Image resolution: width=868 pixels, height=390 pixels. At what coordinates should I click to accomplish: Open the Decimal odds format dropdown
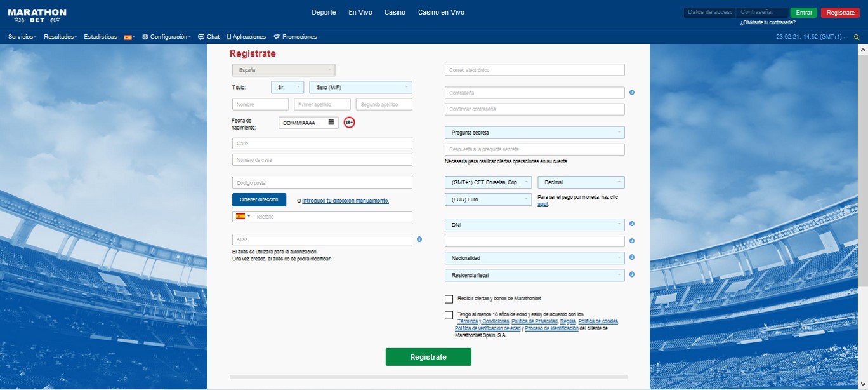581,182
